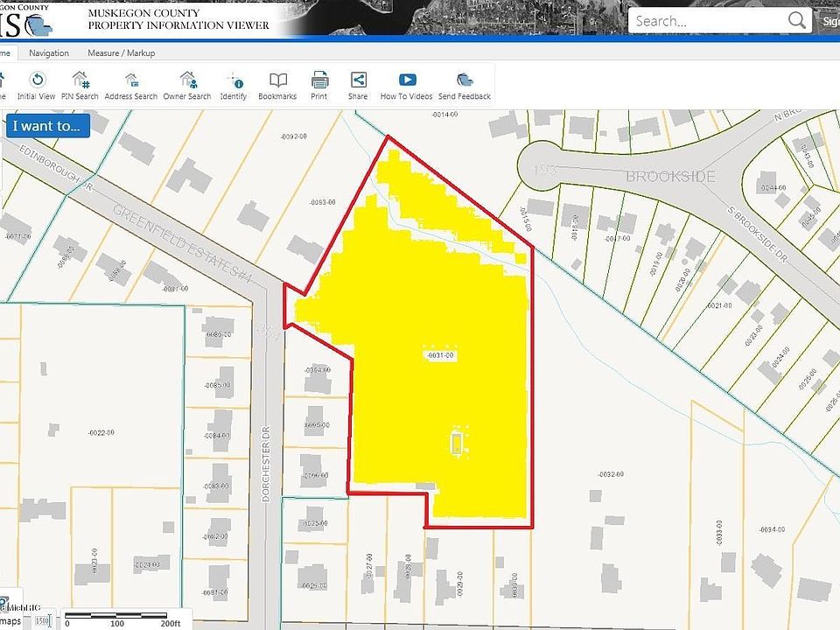Click the Print icon
Image resolution: width=840 pixels, height=630 pixels.
[319, 85]
